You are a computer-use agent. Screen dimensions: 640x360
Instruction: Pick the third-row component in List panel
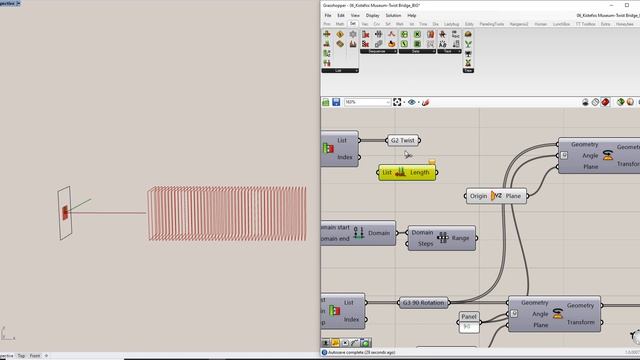(327, 53)
